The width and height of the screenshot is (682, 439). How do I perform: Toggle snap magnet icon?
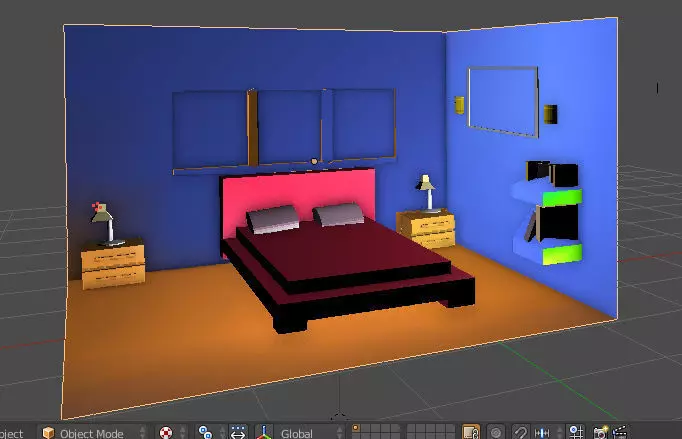click(520, 433)
